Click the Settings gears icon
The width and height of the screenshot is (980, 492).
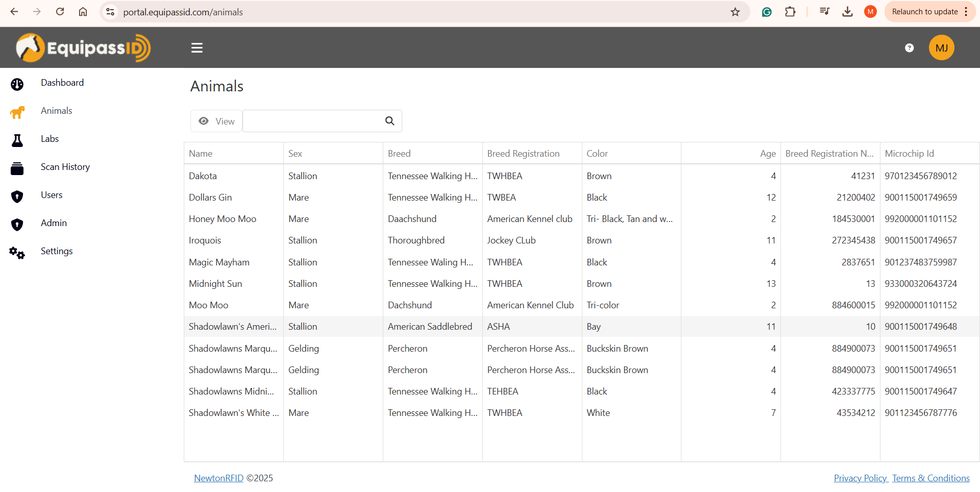click(17, 253)
